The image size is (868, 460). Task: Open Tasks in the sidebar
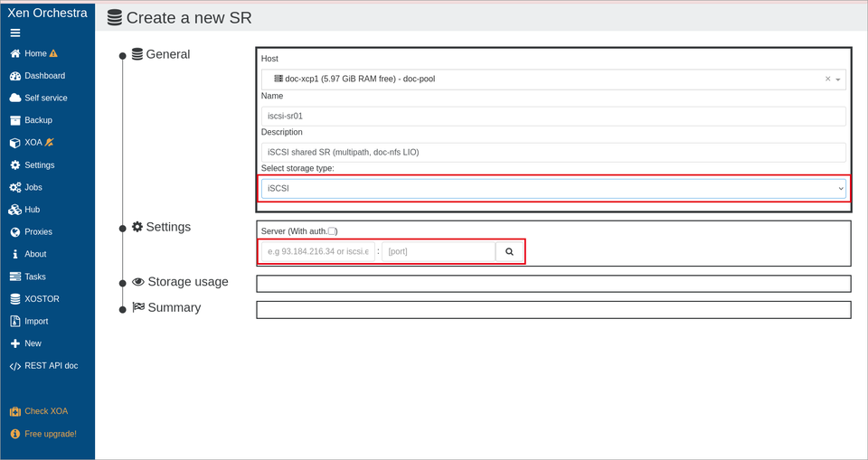(x=35, y=277)
